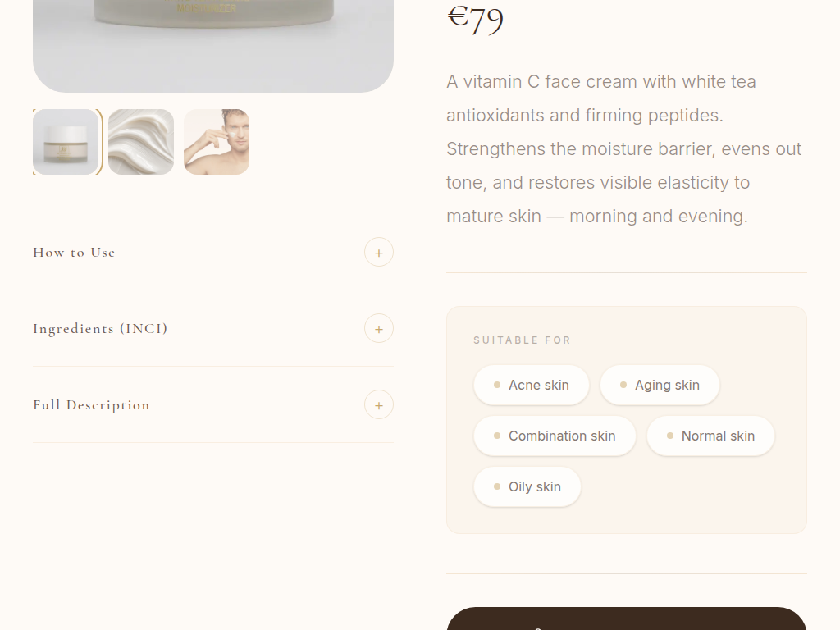840x630 pixels.
Task: Select the Acne skin chip
Action: tap(532, 385)
